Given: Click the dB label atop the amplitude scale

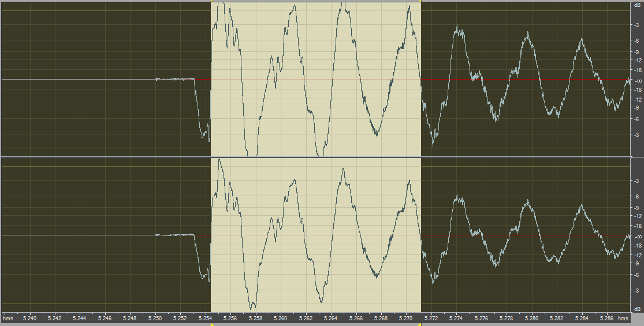Looking at the screenshot, I should 637,5.
